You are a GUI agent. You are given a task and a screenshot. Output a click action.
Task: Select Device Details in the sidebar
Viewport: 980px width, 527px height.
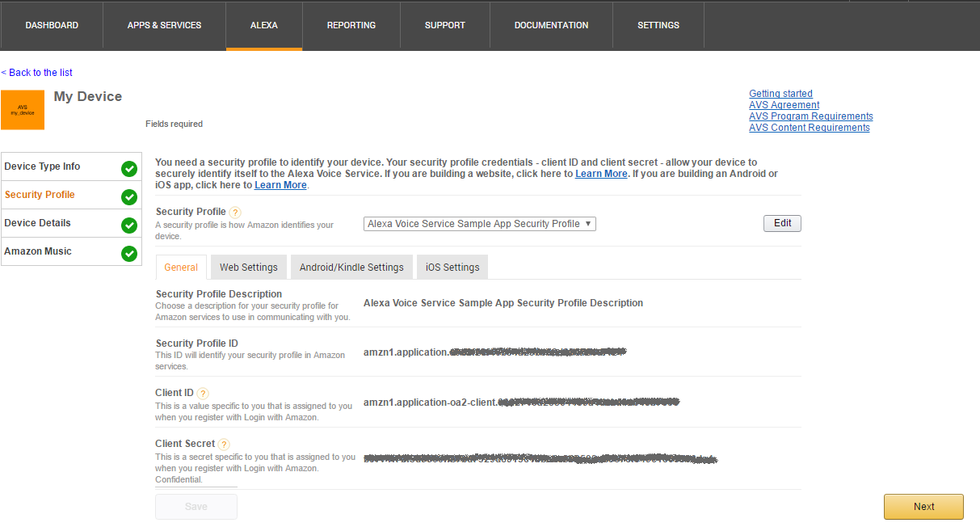[x=71, y=223]
